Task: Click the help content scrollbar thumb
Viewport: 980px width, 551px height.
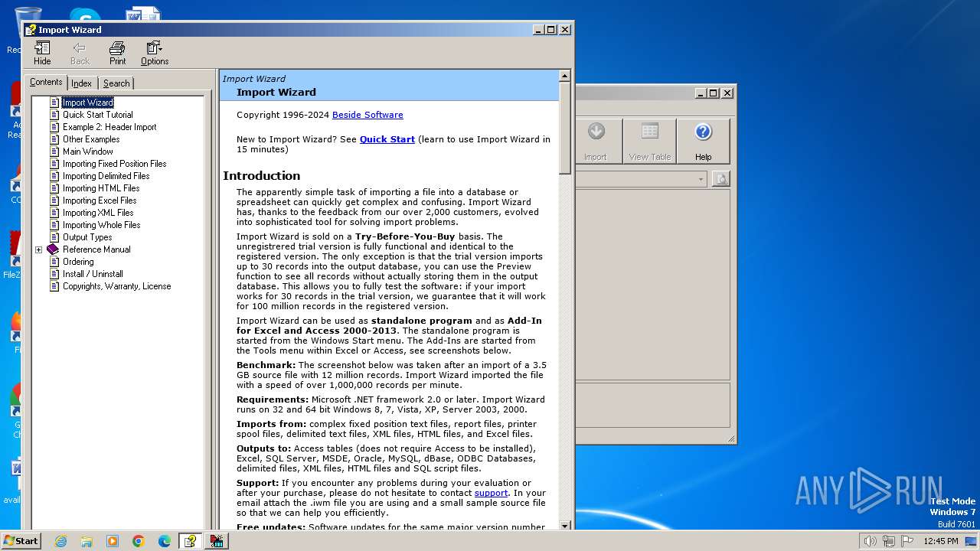Action: click(565, 129)
